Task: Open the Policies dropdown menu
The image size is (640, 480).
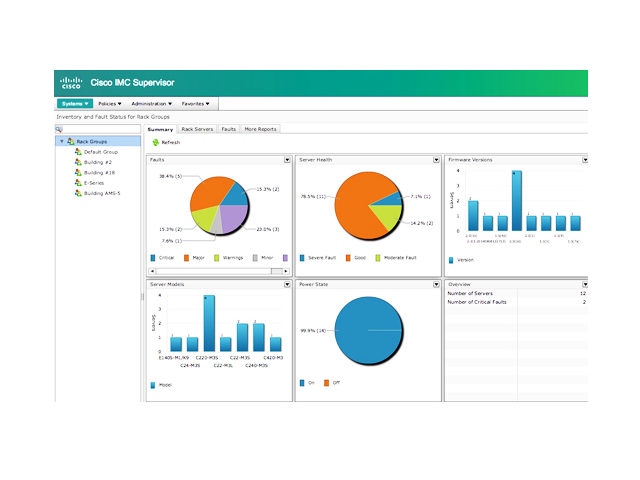Action: click(x=110, y=103)
